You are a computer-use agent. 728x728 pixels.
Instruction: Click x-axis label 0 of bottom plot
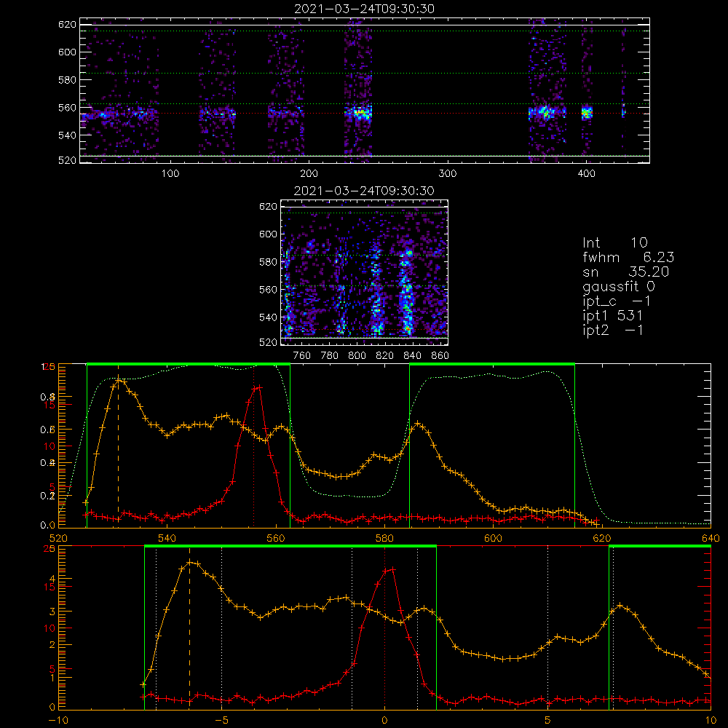click(x=384, y=721)
